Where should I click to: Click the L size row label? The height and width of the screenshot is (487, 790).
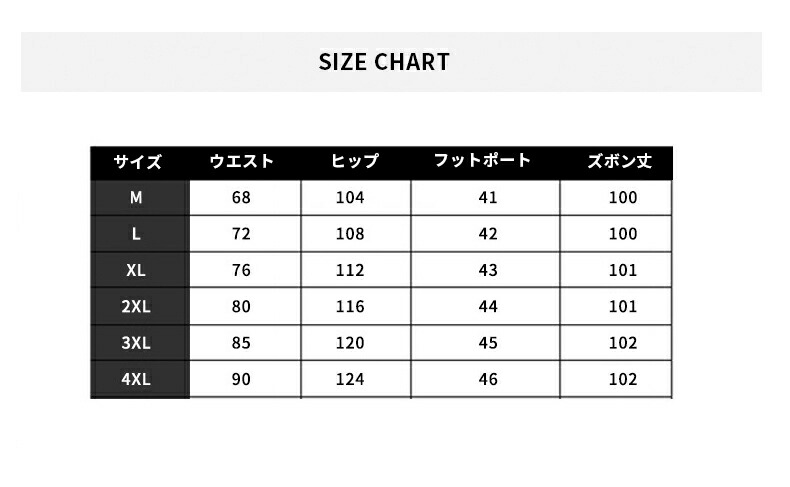pyautogui.click(x=137, y=234)
